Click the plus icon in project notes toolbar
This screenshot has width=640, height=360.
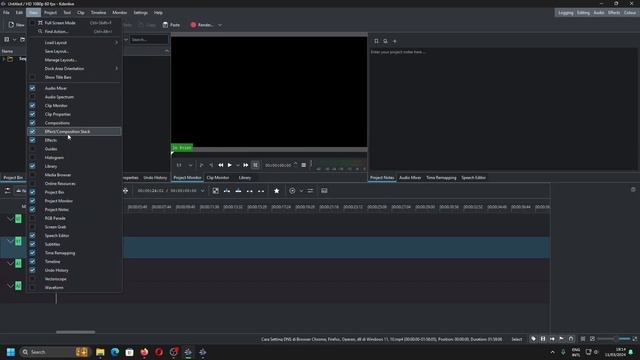coord(395,41)
